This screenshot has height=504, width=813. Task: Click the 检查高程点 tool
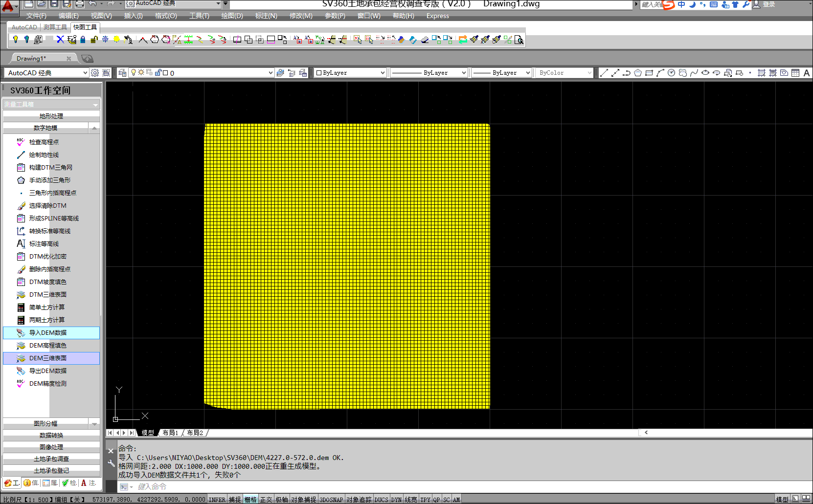(x=44, y=142)
